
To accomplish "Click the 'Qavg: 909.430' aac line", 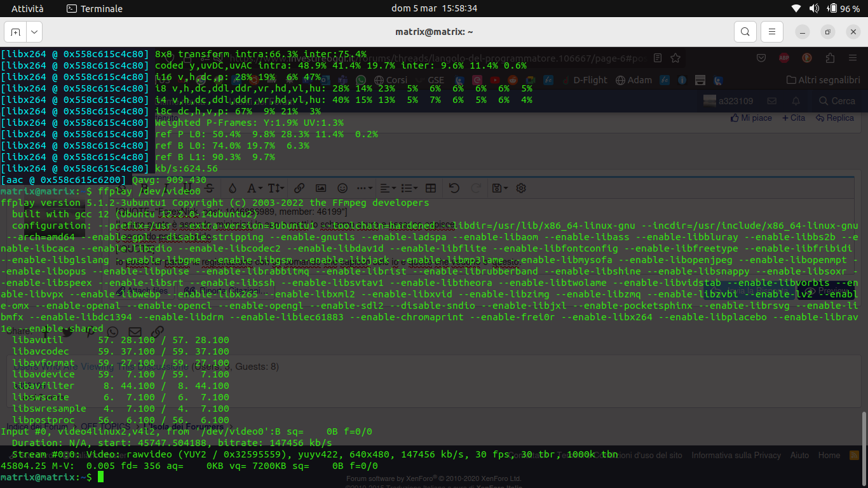I will 170,180.
